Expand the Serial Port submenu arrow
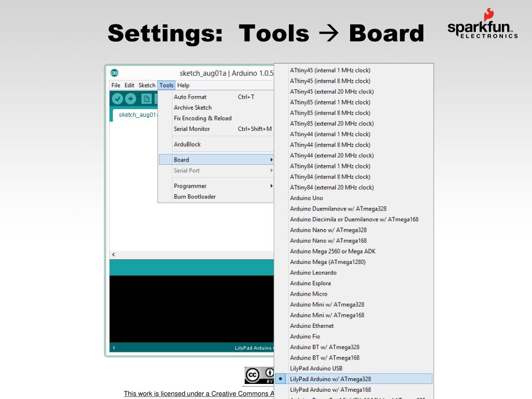Screen dimensions: 532x399 coord(271,170)
